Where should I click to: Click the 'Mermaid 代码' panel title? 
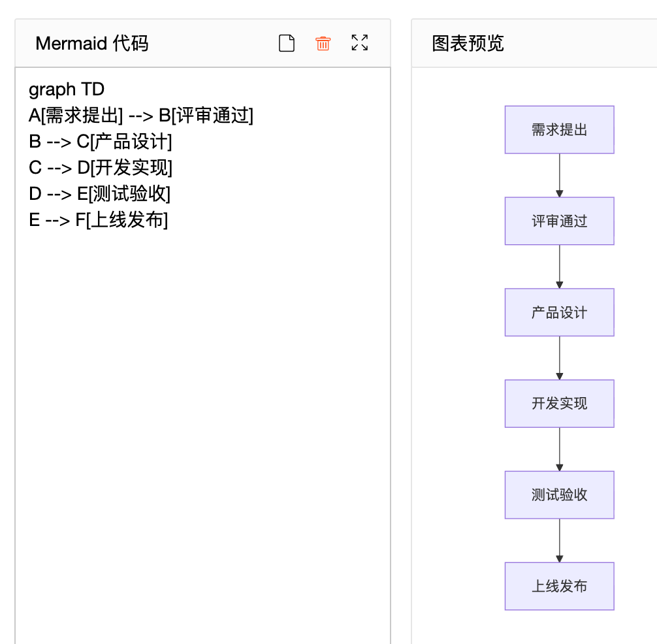(x=92, y=44)
